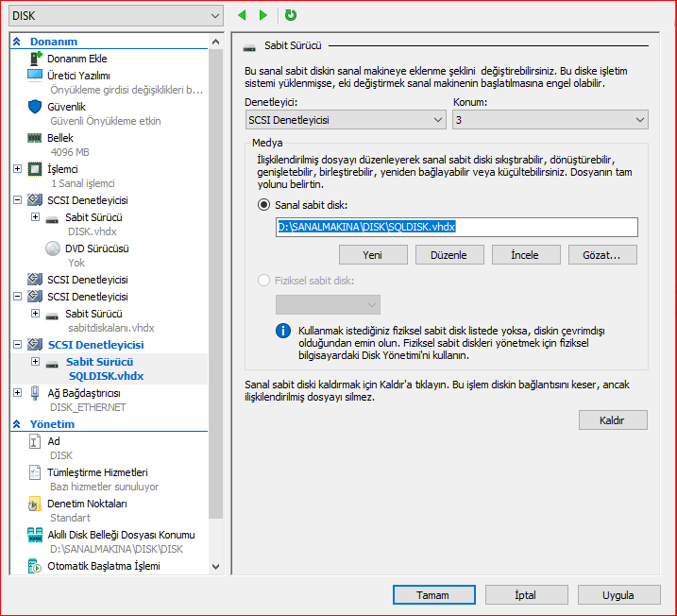Click icon of SCSI Denetleyicisi above sabitdiskalanı.vhdx

tap(35, 297)
